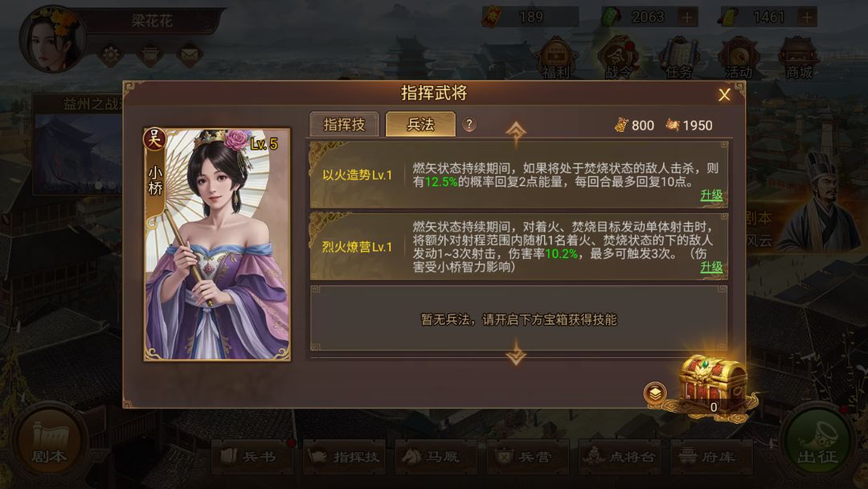Image resolution: width=868 pixels, height=489 pixels.
Task: Open the 战令 battle pass icon
Action: (x=617, y=58)
